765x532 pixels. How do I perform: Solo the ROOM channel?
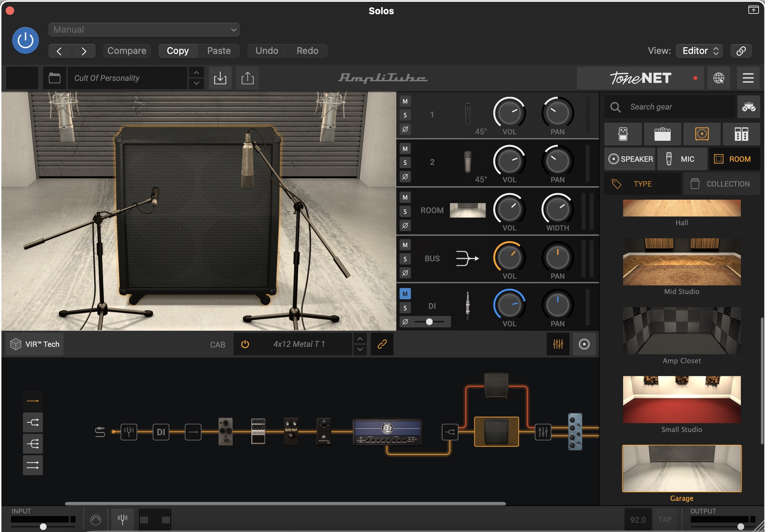click(405, 212)
